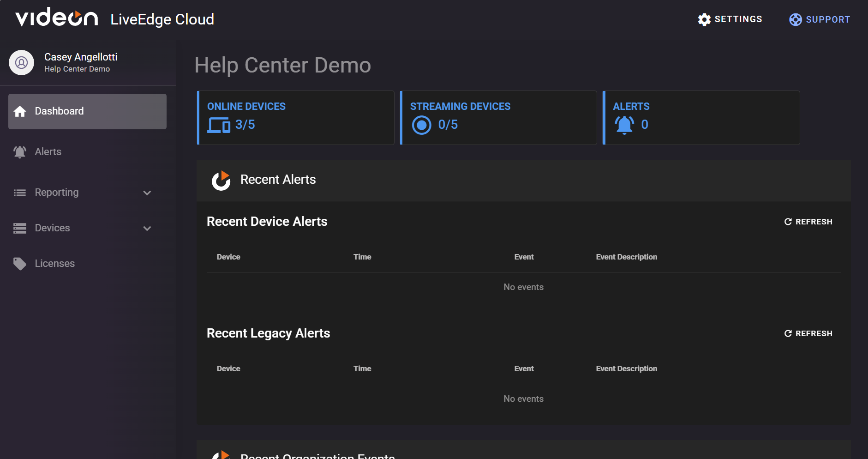Click the Alerts bell icon in sidebar
This screenshot has width=868, height=459.
(20, 152)
